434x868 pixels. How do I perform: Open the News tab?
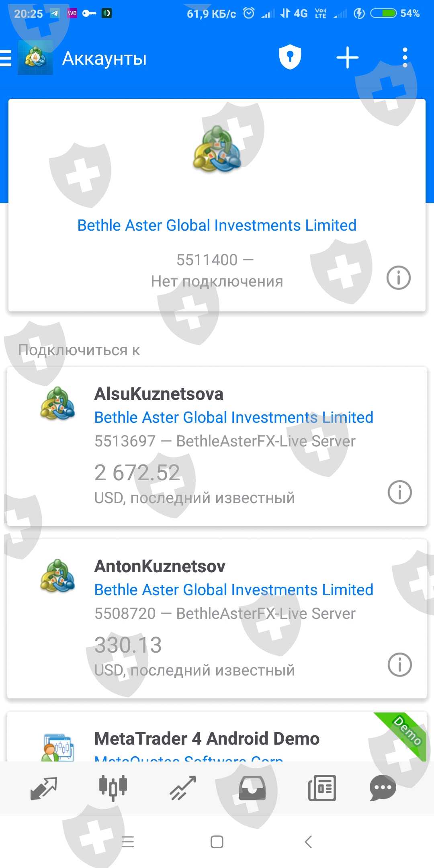321,788
